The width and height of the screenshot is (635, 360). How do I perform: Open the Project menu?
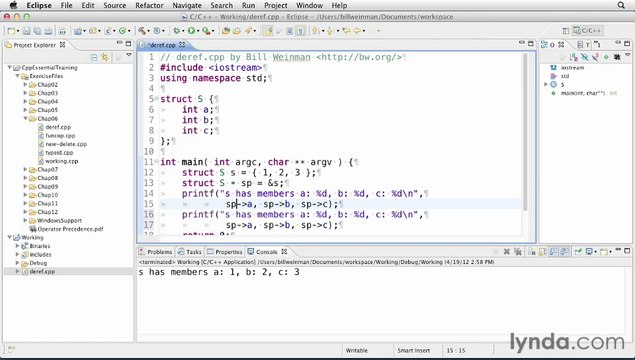click(275, 5)
